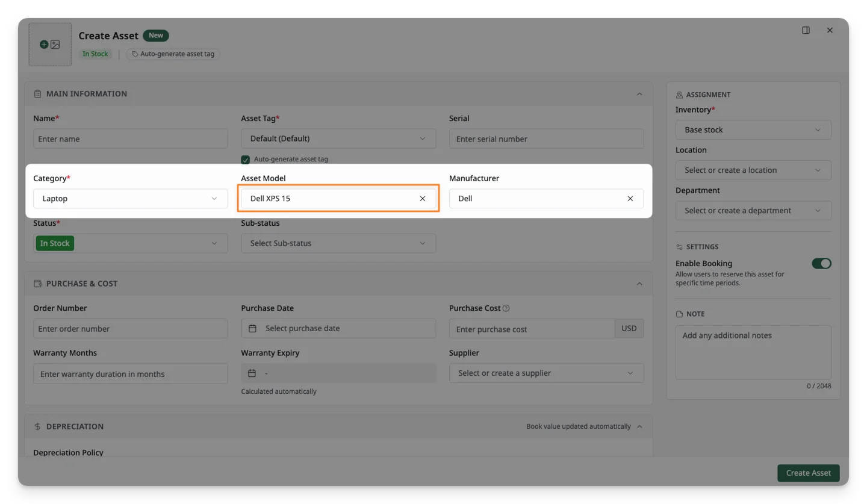This screenshot has width=867, height=504.
Task: Collapse the Purchase & Cost section
Action: point(639,284)
